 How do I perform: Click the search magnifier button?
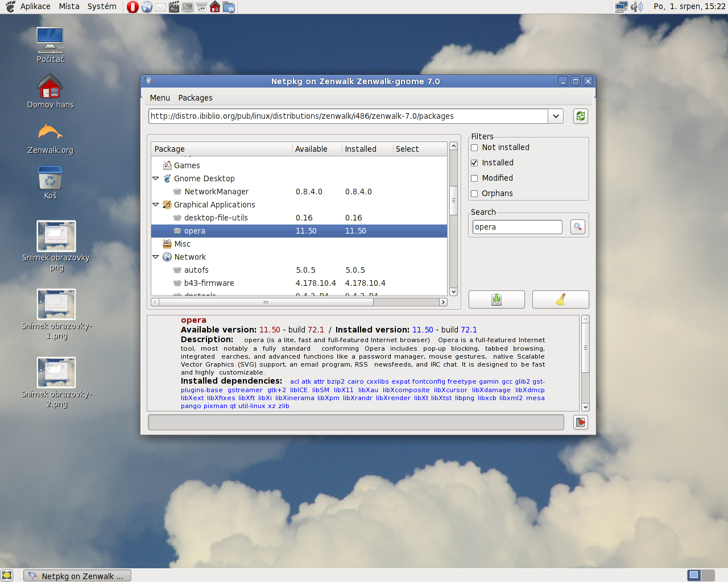tap(578, 227)
